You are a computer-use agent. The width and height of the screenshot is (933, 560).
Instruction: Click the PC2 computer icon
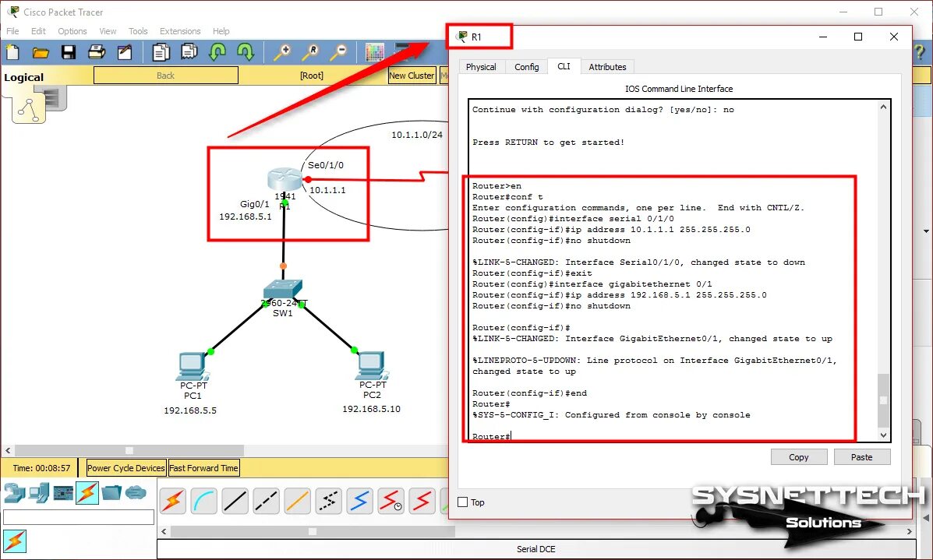(372, 365)
